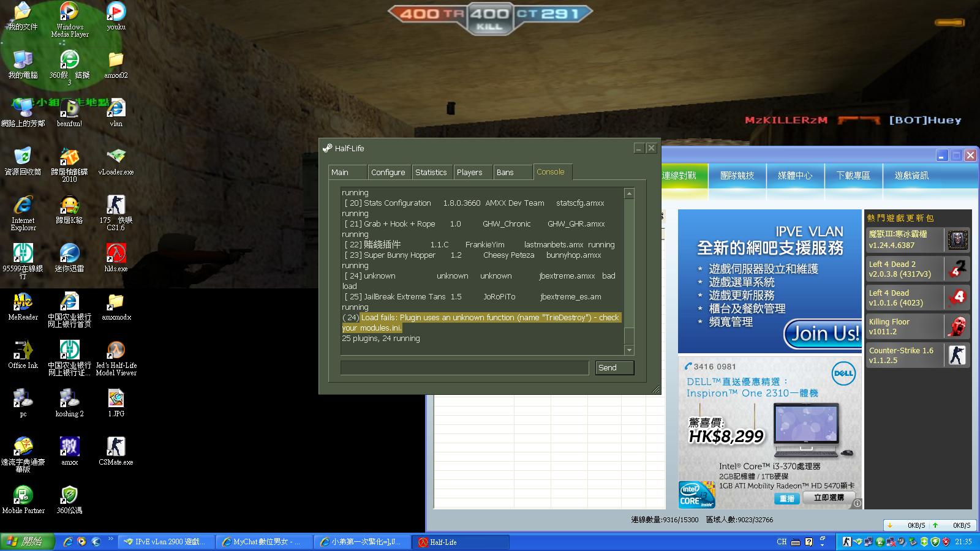Click 立即選購 button in Dell ad
The height and width of the screenshot is (551, 980).
[x=829, y=498]
